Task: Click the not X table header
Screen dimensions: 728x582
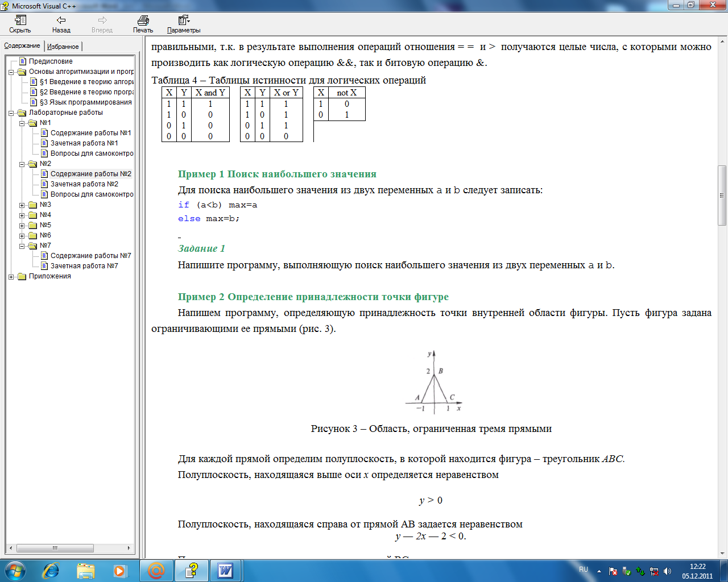Action: (347, 93)
